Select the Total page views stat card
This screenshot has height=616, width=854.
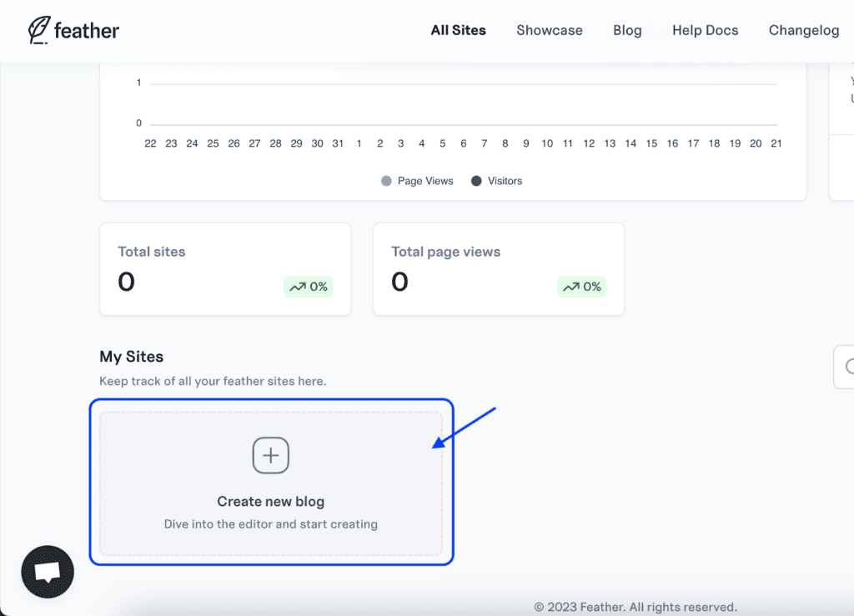pyautogui.click(x=498, y=268)
